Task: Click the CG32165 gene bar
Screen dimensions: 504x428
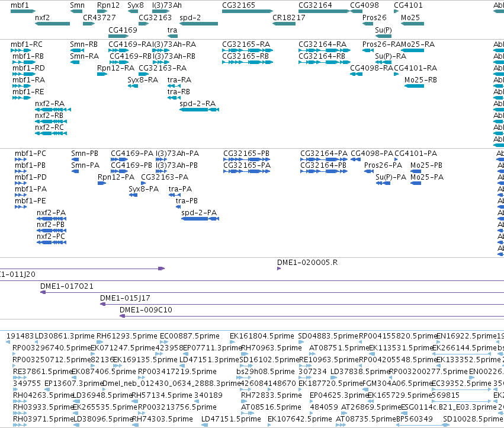Action: coord(248,11)
